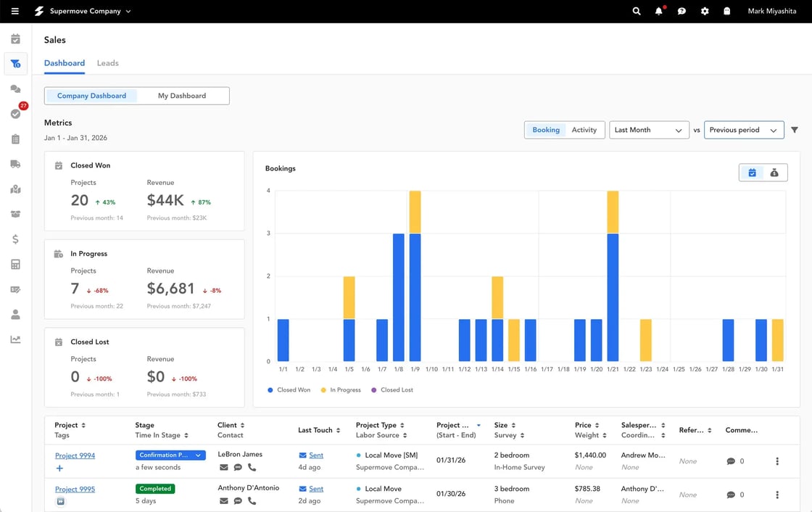Screen dimensions: 812x512
Task: Click email icon for LeBron James
Action: pos(224,468)
